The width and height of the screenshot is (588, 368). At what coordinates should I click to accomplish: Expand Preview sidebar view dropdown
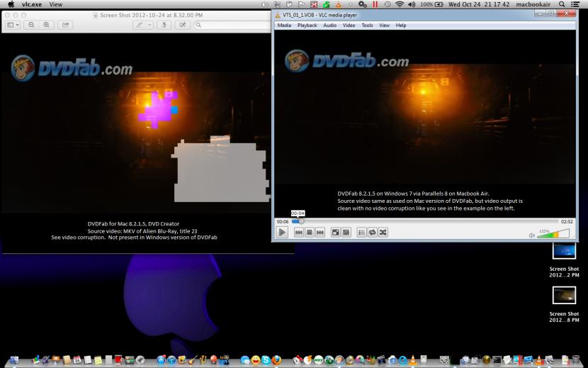13,25
